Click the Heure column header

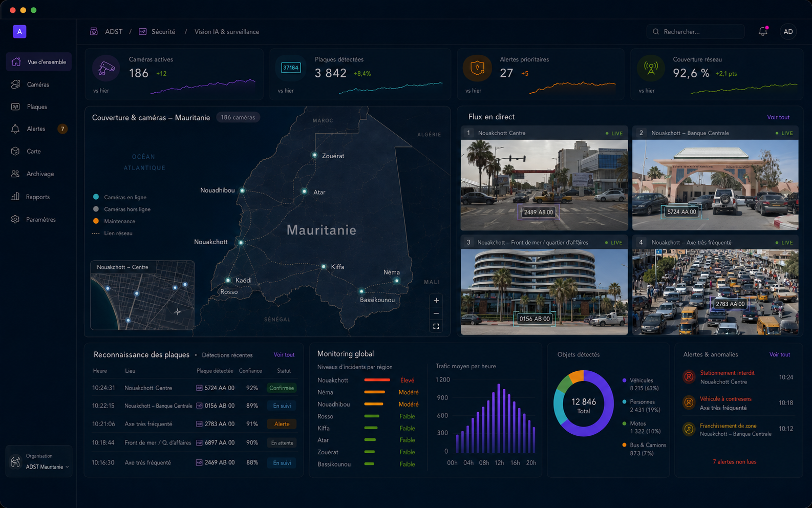click(x=100, y=371)
